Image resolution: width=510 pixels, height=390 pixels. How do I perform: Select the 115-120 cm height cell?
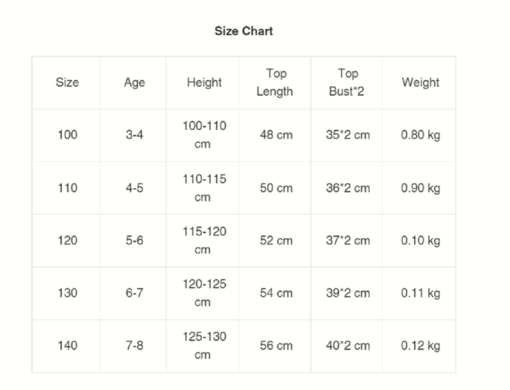tap(204, 240)
